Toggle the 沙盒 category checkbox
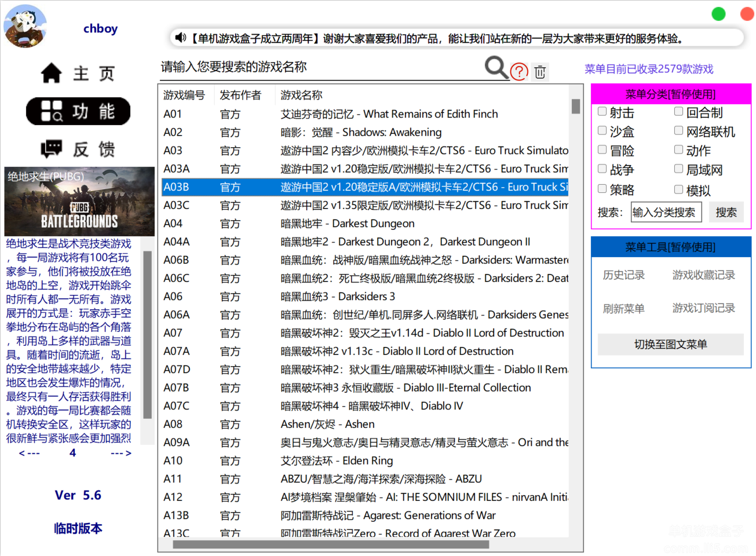The image size is (756, 556). tap(602, 130)
